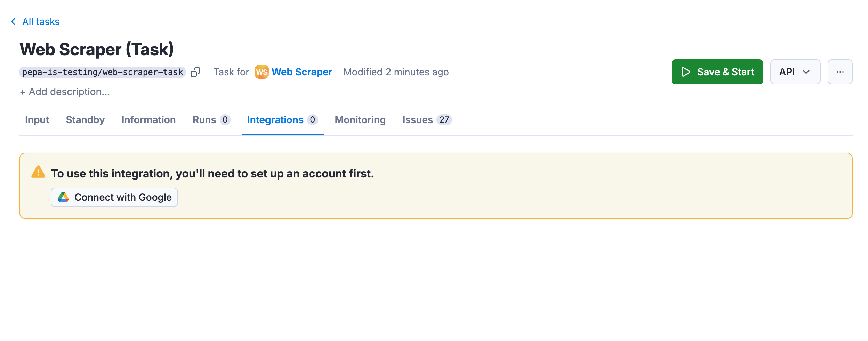Select the WS Web Scraper actor icon
The width and height of the screenshot is (868, 341).
[262, 72]
